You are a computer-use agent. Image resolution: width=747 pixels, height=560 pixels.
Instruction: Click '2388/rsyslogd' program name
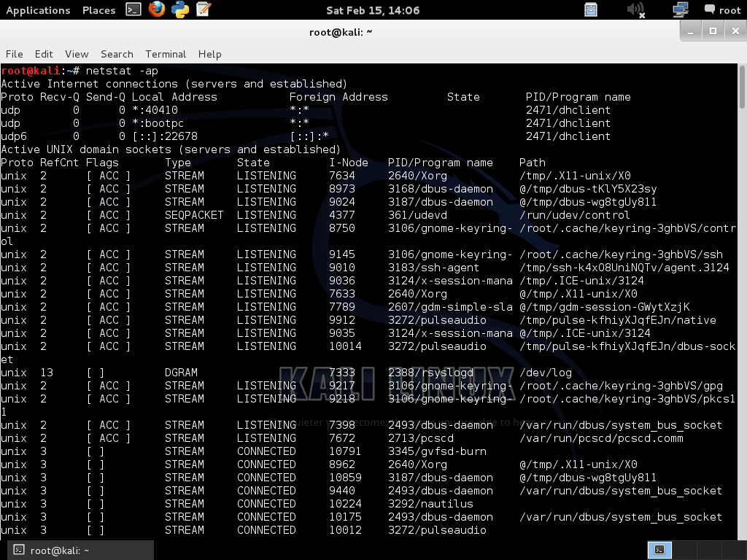(x=430, y=373)
